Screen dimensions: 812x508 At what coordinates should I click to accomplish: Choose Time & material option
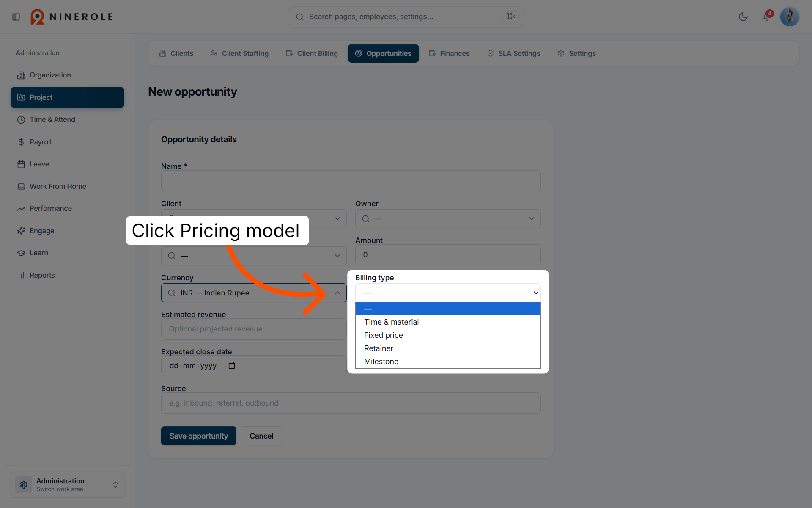tap(448, 322)
